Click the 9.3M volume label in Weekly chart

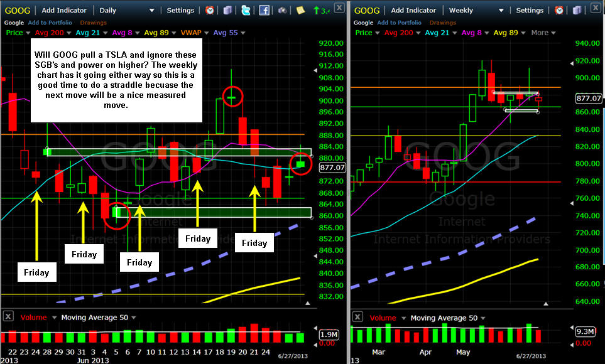pos(585,331)
